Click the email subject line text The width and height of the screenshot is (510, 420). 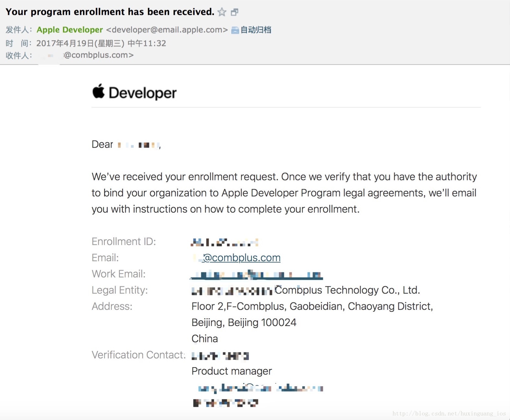[110, 12]
